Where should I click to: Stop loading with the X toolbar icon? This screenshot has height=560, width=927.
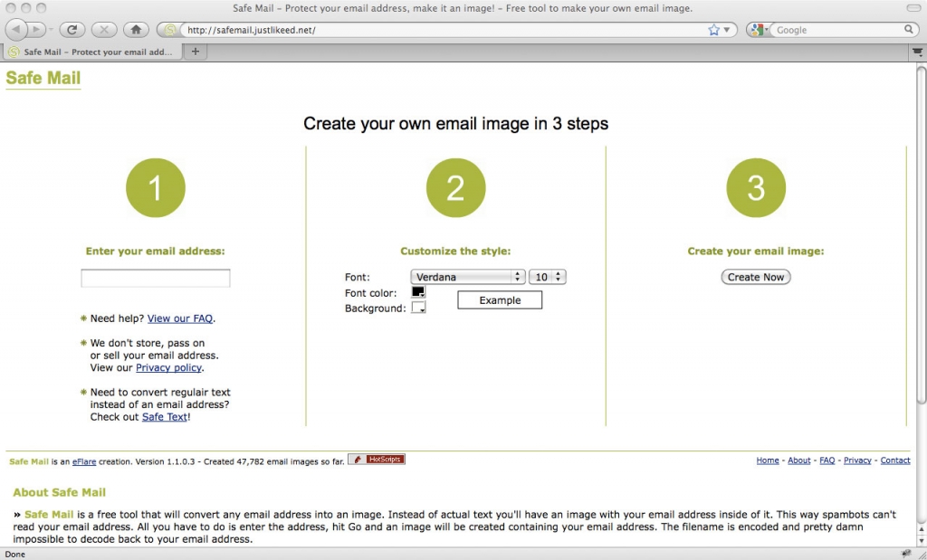(x=104, y=30)
